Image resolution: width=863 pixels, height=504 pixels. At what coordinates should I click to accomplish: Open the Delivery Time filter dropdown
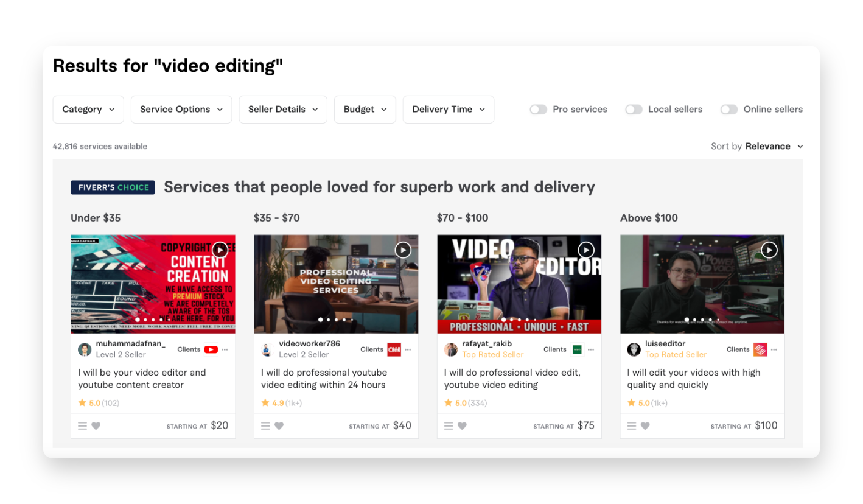(x=449, y=110)
